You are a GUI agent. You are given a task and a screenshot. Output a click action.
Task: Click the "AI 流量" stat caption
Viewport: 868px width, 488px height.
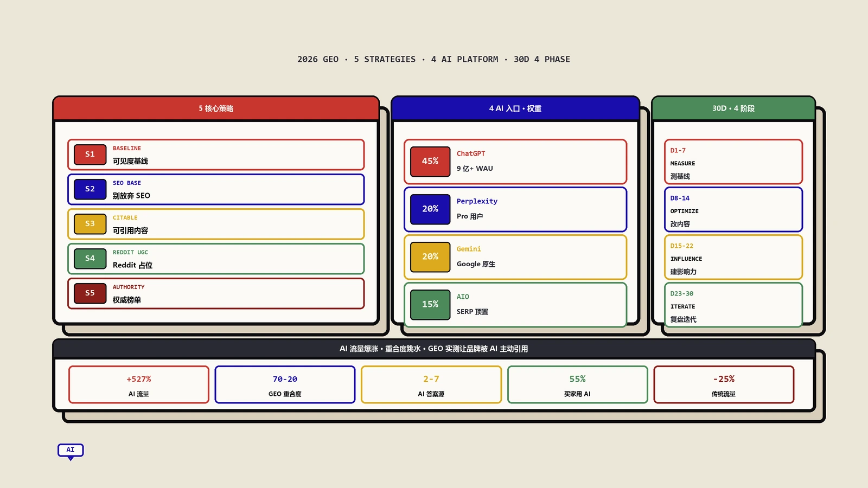139,394
